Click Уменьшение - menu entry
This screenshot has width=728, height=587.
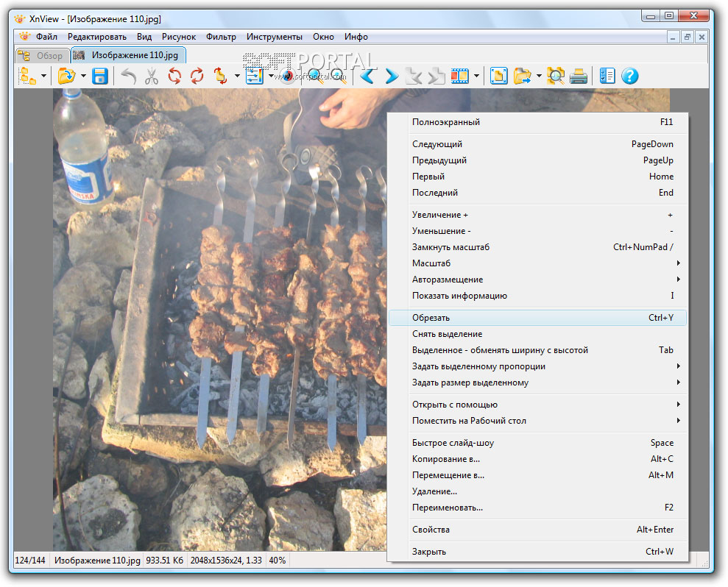537,231
